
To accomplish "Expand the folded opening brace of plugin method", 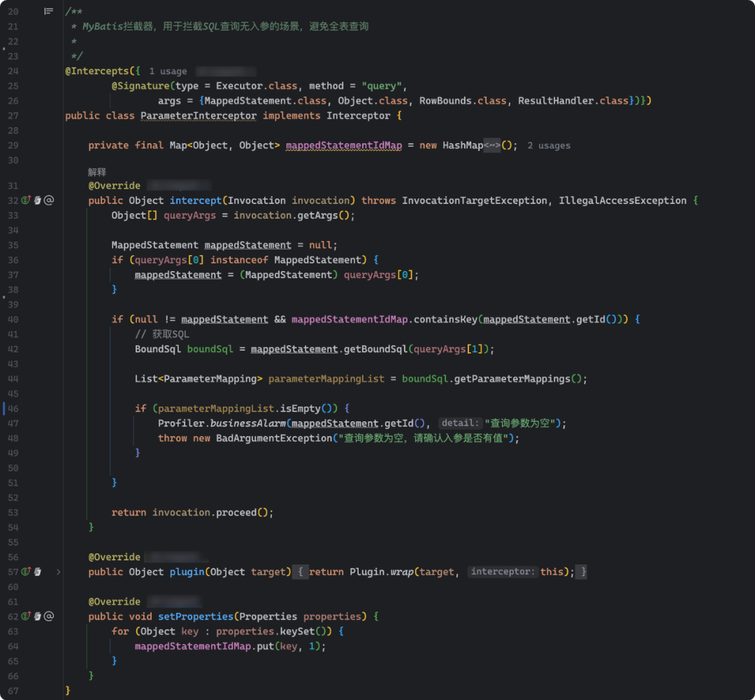I will pos(301,571).
